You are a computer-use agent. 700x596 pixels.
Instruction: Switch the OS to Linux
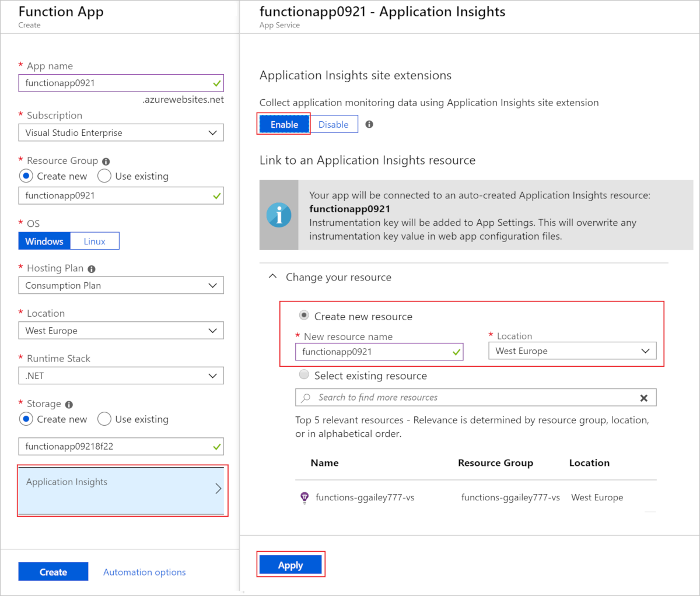coord(94,240)
